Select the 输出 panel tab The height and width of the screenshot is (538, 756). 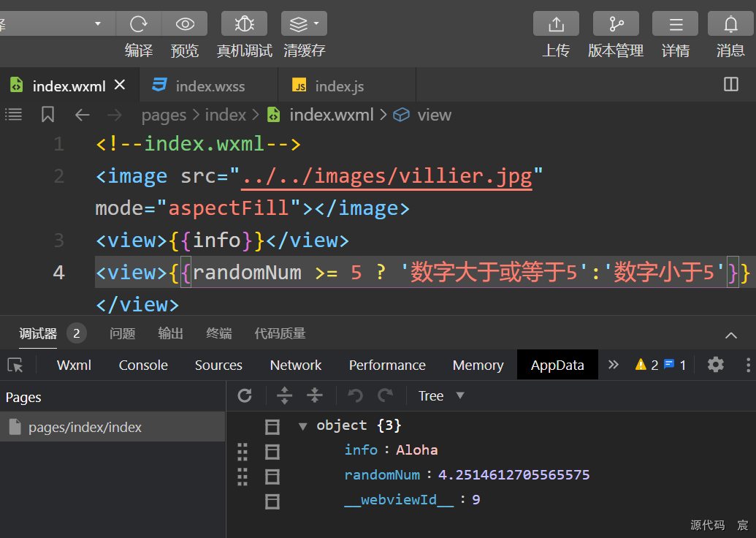171,333
